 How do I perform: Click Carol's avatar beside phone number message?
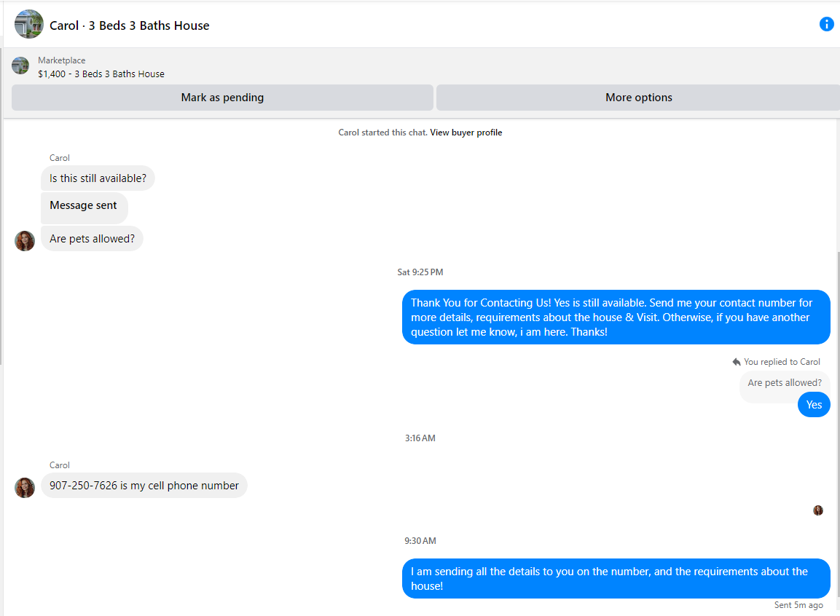tap(25, 488)
